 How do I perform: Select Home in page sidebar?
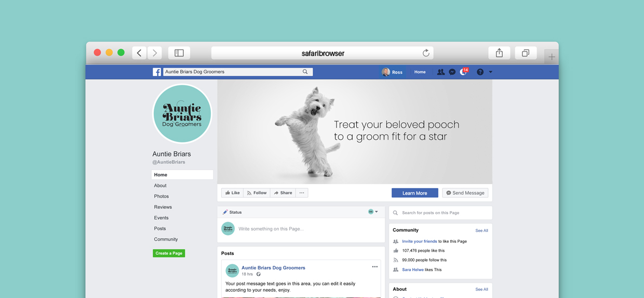pyautogui.click(x=182, y=175)
